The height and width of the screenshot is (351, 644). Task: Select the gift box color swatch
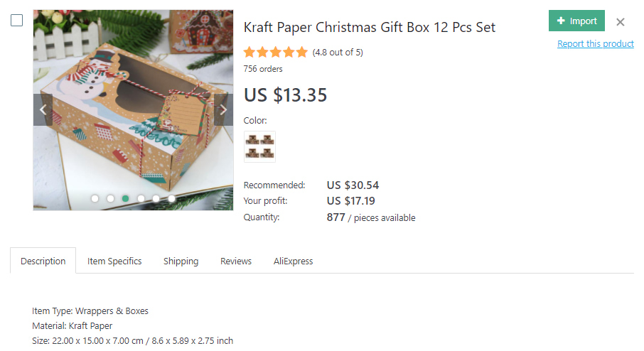click(259, 146)
